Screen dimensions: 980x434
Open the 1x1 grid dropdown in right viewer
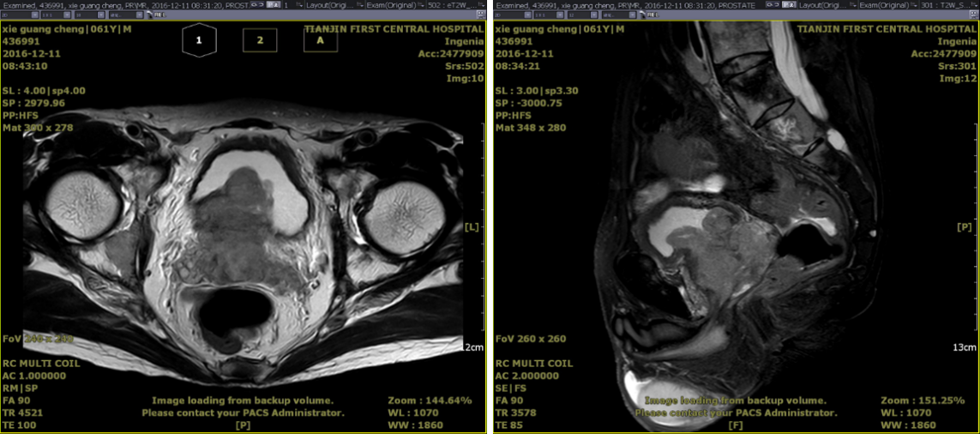[549, 15]
